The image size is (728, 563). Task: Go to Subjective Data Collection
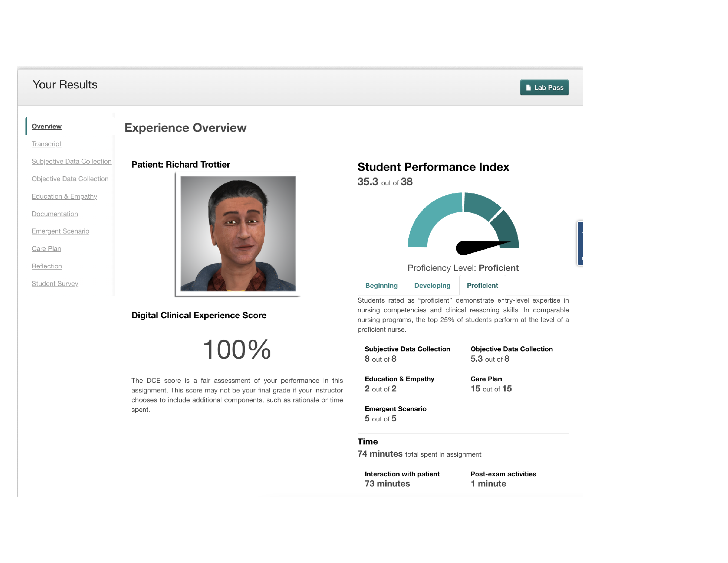pyautogui.click(x=71, y=161)
